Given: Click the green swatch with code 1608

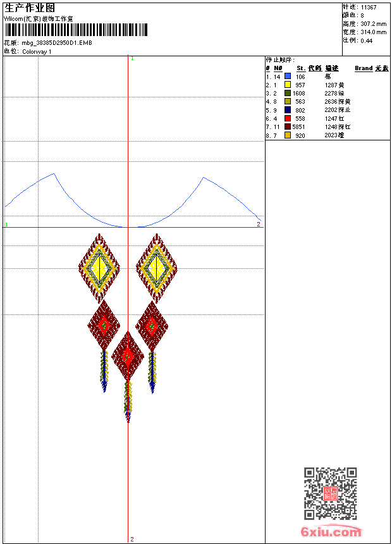Looking at the screenshot, I should click(288, 93).
